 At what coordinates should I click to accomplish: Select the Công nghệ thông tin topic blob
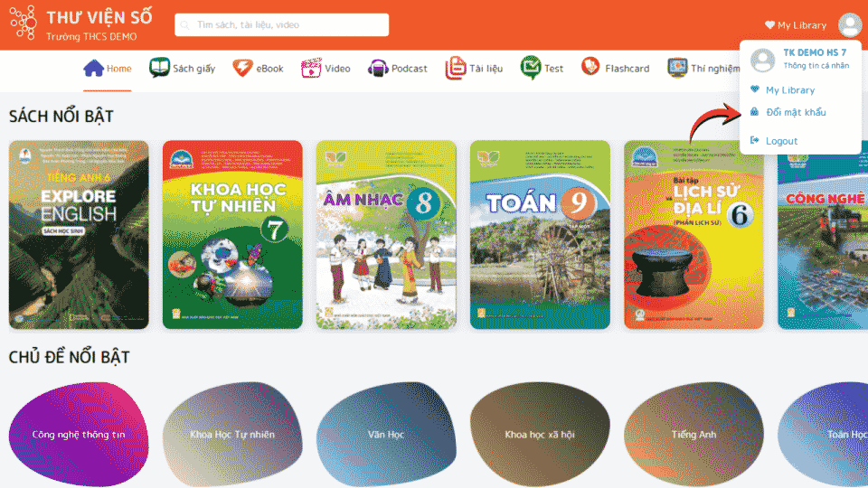tap(79, 435)
